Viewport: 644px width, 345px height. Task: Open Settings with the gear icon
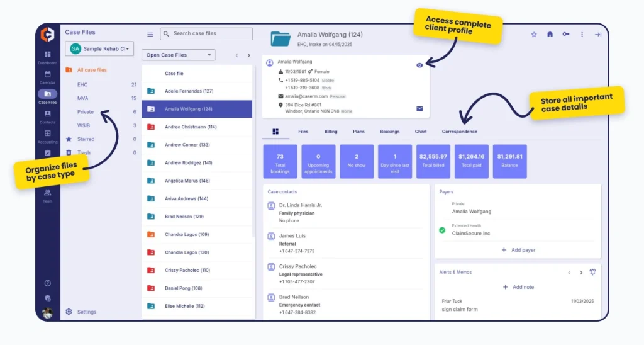click(69, 312)
